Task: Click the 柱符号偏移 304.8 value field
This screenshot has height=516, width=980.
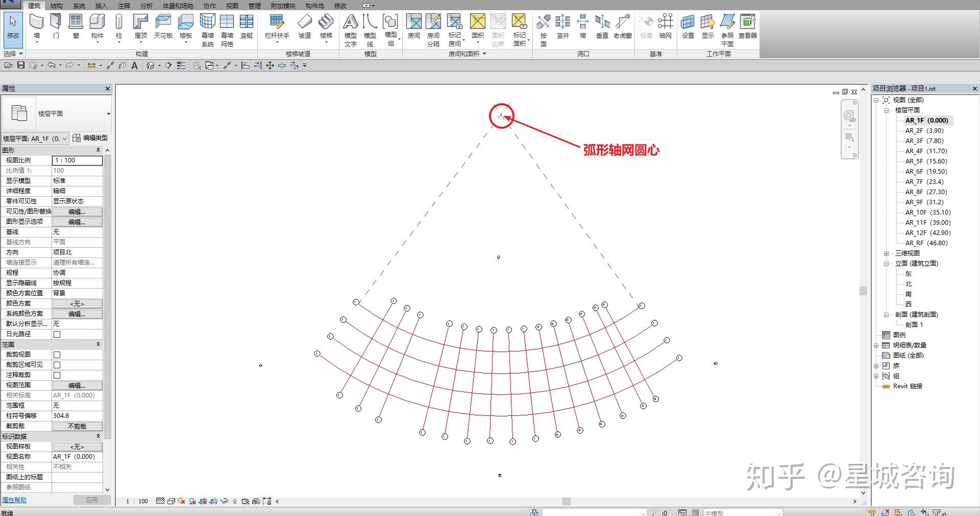Action: tap(77, 416)
